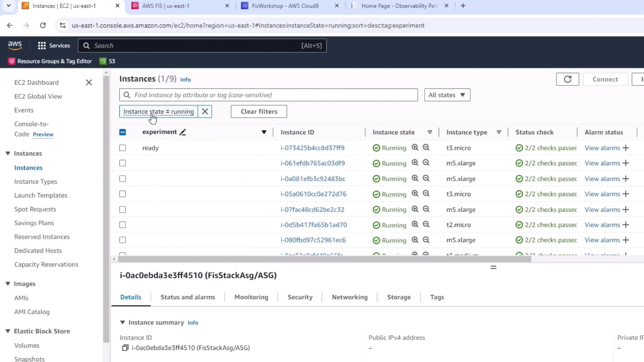Remove the Instance state running filter
This screenshot has height=362, width=644.
click(x=205, y=112)
